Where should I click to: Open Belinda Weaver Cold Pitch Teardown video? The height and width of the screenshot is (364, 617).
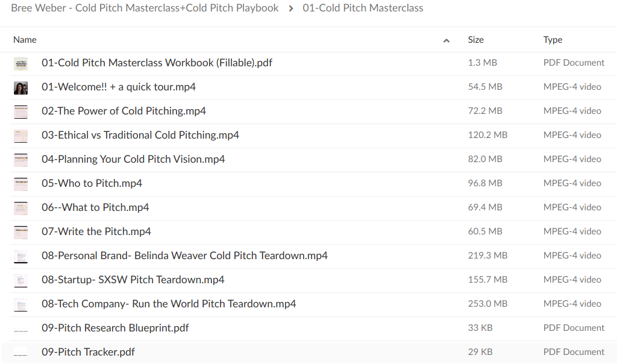pos(184,256)
